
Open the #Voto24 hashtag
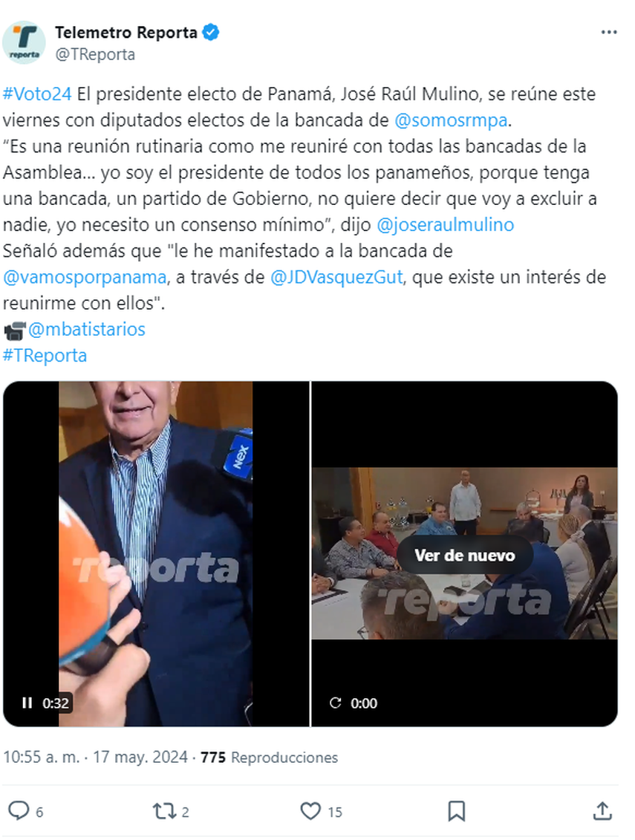coord(37,94)
